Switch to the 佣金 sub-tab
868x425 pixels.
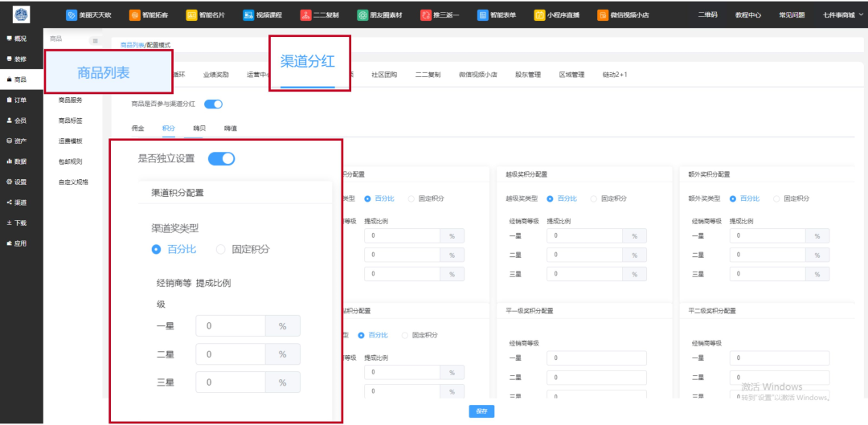point(138,129)
